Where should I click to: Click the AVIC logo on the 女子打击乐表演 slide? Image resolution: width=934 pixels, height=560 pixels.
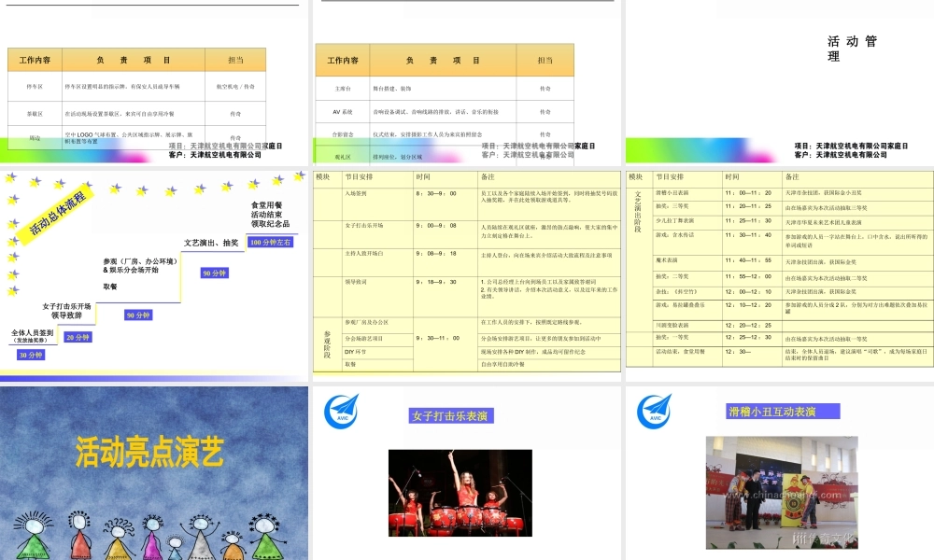(342, 412)
